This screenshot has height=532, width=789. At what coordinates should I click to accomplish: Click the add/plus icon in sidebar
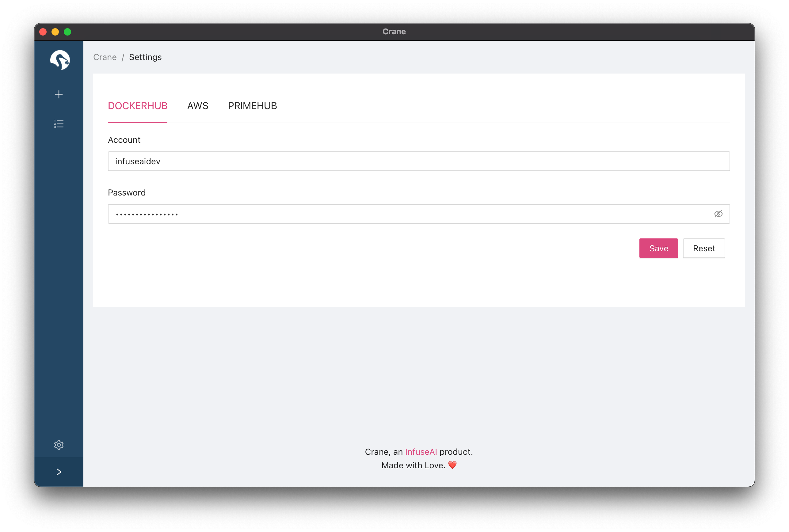(x=59, y=94)
